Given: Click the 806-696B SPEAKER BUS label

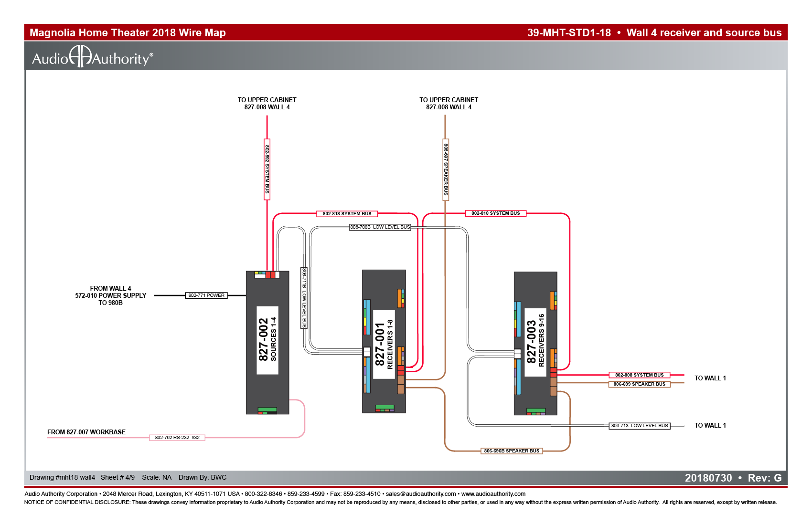Looking at the screenshot, I should (512, 451).
